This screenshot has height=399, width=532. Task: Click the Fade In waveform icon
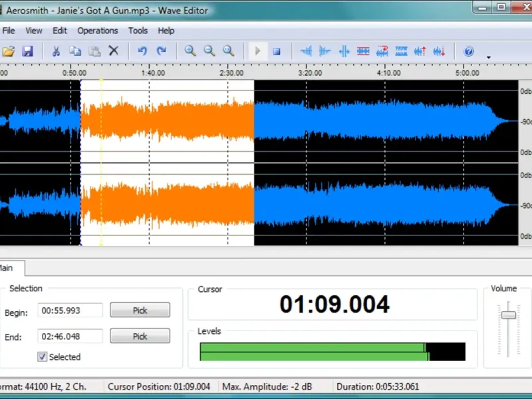click(306, 51)
